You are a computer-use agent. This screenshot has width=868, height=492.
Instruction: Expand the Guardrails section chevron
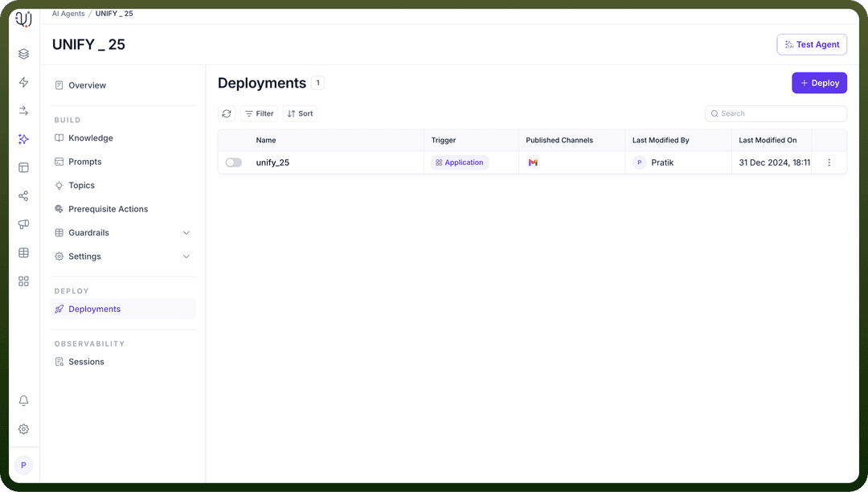(x=186, y=233)
